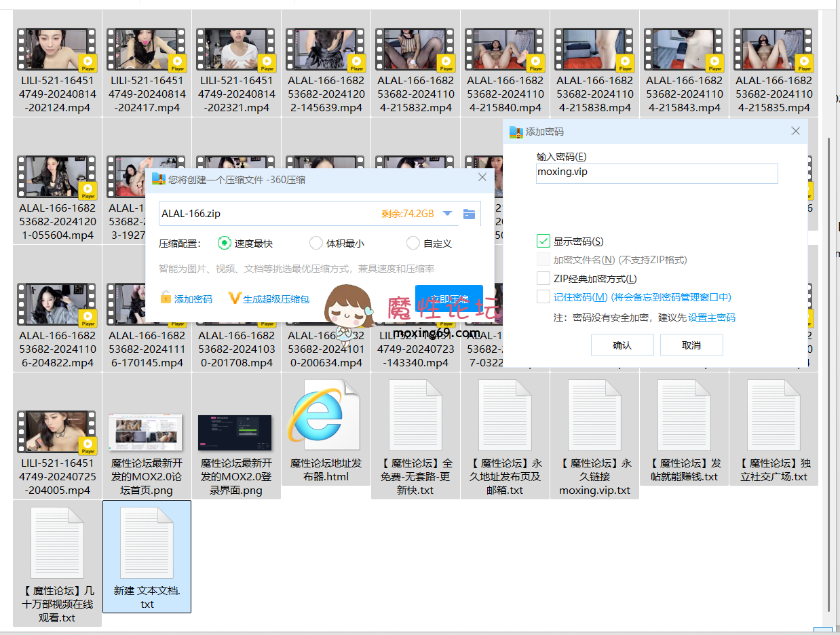Select the 自定义 compression option

pos(413,243)
